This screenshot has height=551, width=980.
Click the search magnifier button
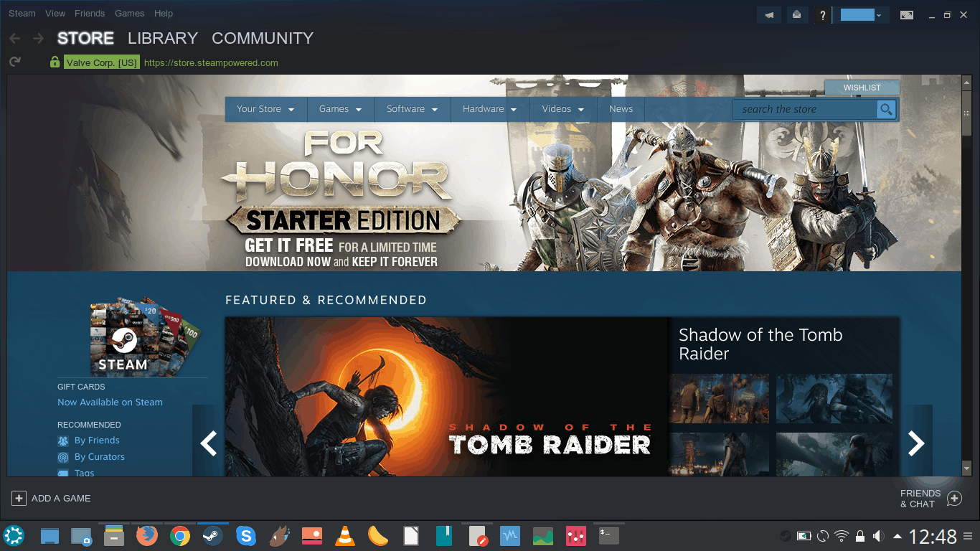click(887, 109)
